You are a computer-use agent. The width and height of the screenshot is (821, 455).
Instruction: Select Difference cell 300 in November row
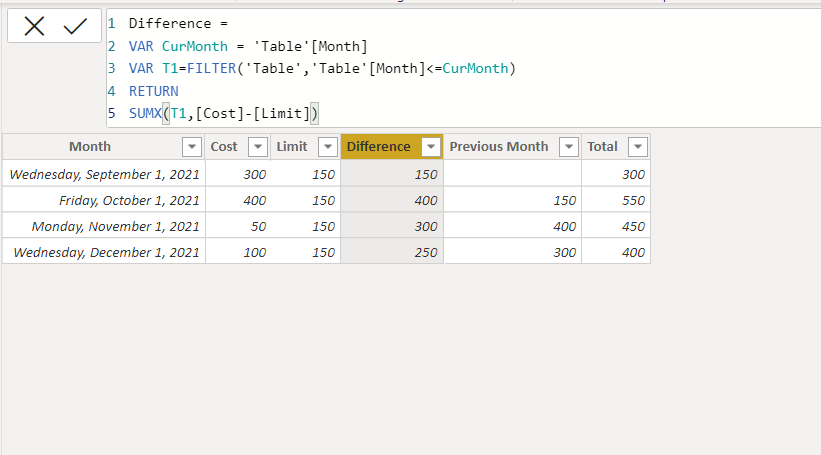click(392, 226)
